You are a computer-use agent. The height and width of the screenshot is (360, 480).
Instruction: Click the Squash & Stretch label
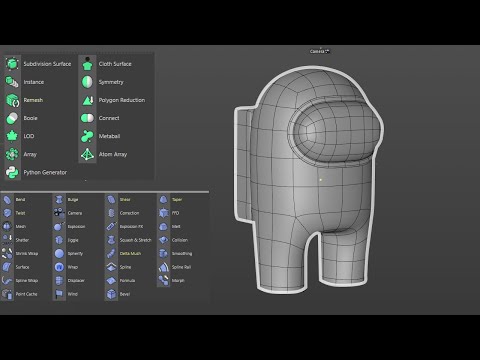coord(135,240)
